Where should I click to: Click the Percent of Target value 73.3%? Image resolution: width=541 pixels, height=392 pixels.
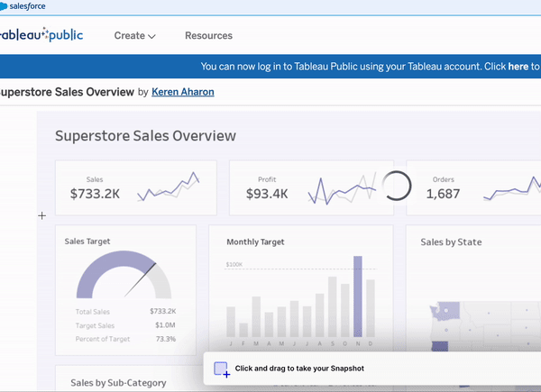pyautogui.click(x=166, y=339)
